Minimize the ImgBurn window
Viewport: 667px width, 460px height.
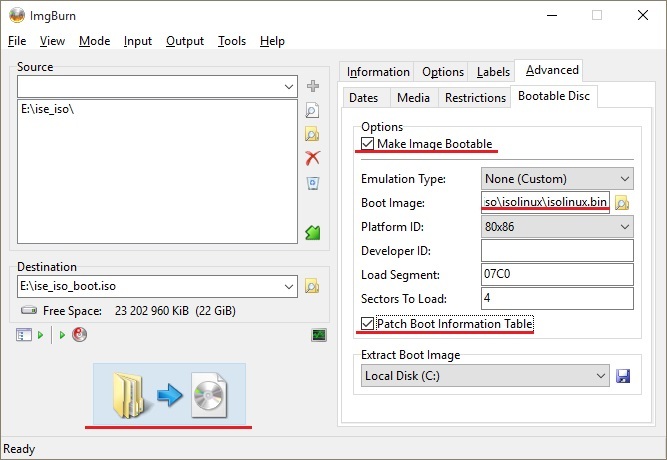[x=552, y=16]
